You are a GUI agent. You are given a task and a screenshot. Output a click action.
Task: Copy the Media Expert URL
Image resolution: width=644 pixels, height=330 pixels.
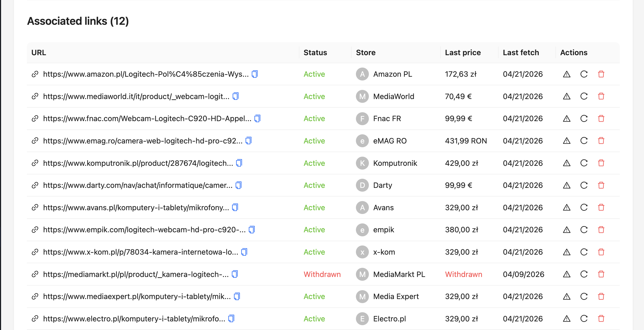tap(237, 296)
